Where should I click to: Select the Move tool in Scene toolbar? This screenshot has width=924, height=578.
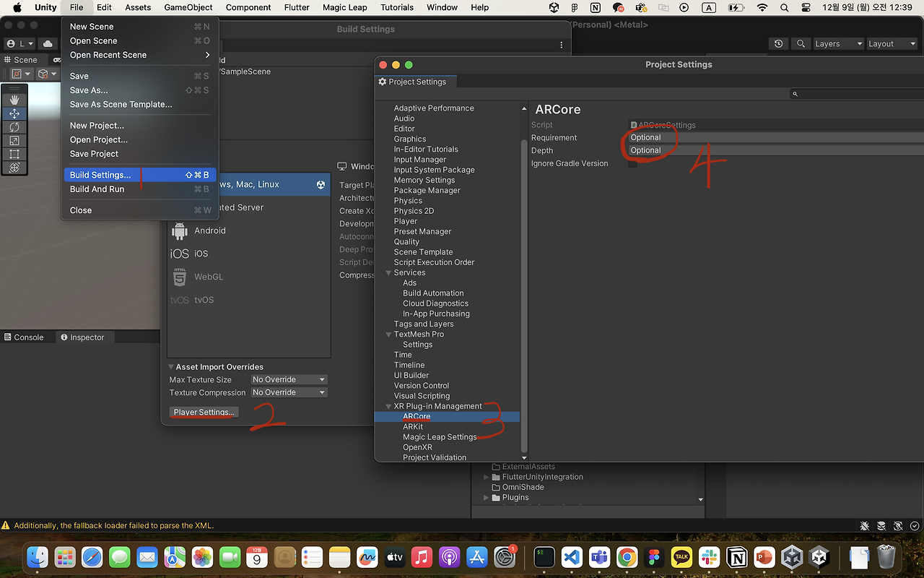[x=14, y=113]
